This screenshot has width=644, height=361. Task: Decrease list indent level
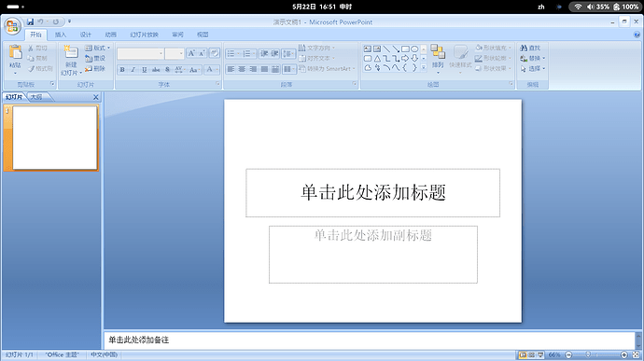[x=264, y=53]
